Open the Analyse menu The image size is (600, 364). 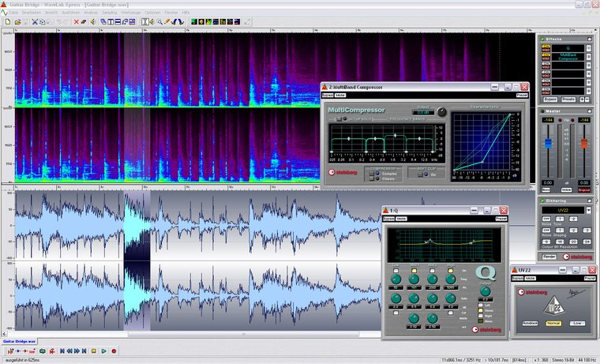tap(90, 13)
